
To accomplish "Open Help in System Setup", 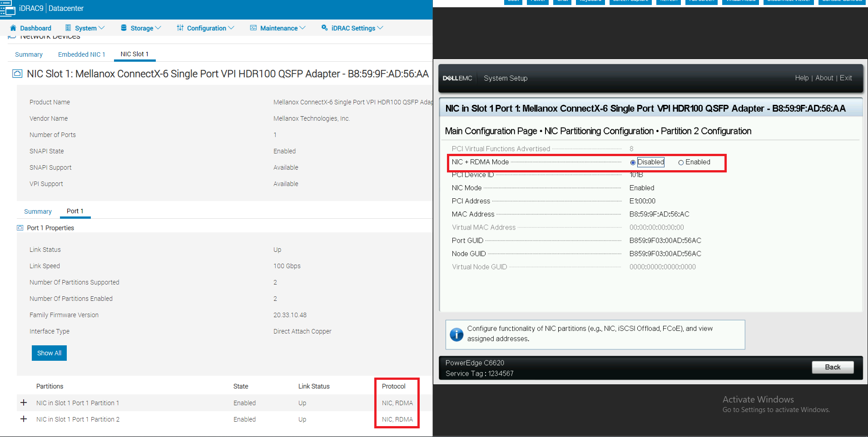I will 802,78.
